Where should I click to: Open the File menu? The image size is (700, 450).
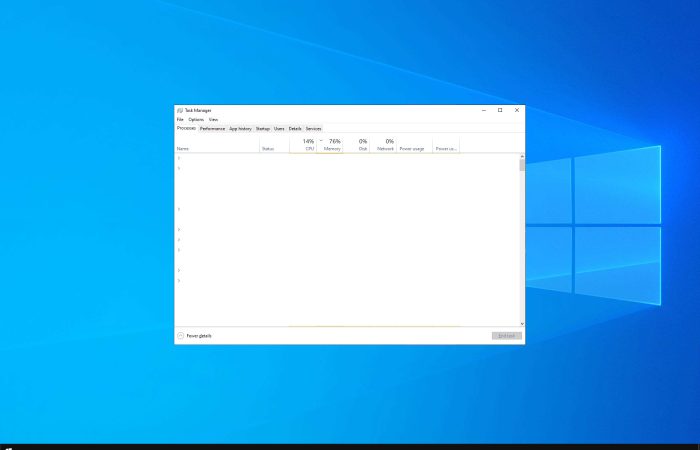click(180, 120)
